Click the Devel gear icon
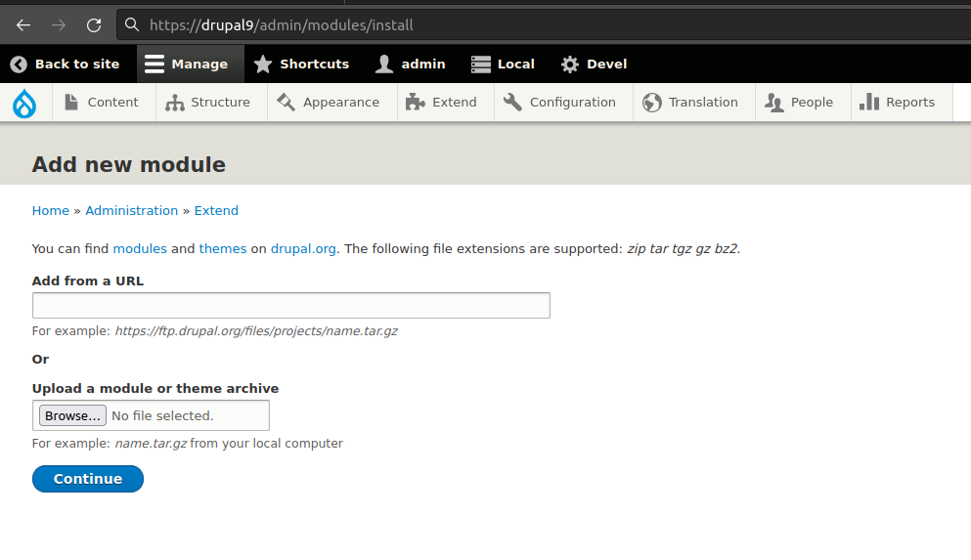The image size is (971, 560). click(x=570, y=65)
